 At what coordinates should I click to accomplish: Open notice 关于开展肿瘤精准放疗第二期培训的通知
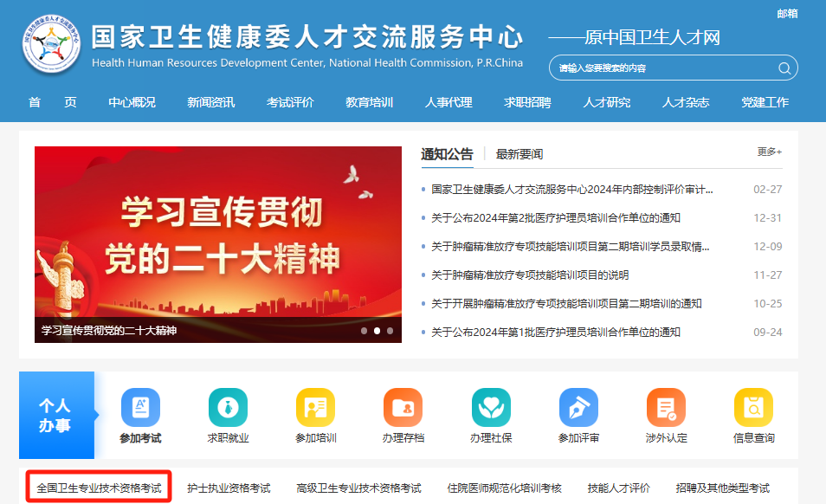coord(566,303)
